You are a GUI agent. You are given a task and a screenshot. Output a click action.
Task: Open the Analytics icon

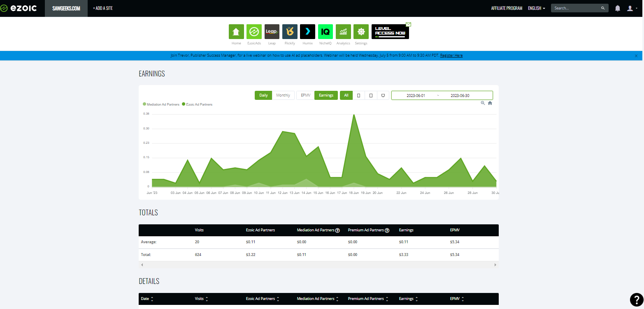pyautogui.click(x=343, y=32)
